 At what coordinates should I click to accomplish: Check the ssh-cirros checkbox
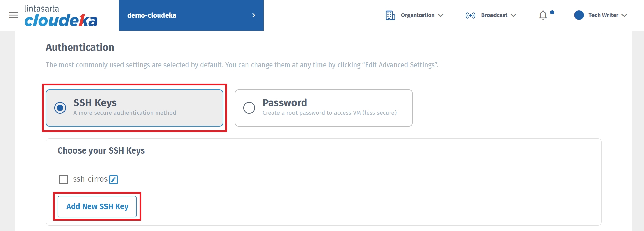click(63, 179)
